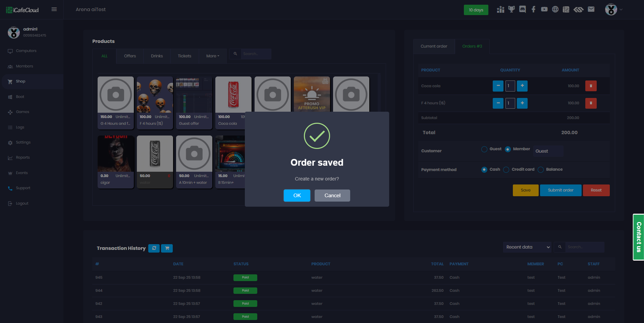The height and width of the screenshot is (323, 644).
Task: Click the globe website icon
Action: pos(555,9)
